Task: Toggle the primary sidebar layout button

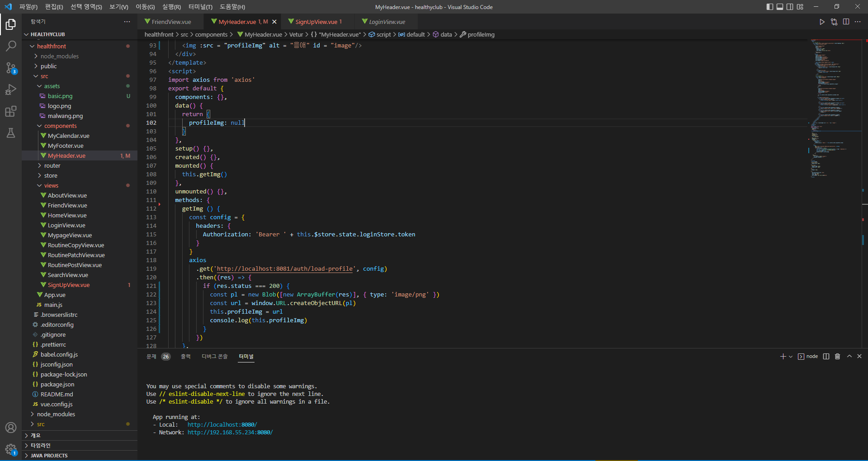Action: [x=770, y=7]
